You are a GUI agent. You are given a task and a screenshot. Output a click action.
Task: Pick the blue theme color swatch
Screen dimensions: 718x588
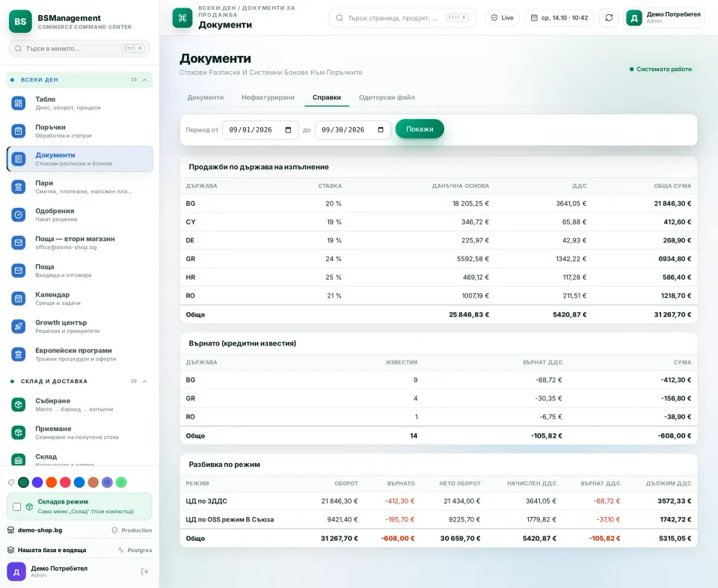79,483
